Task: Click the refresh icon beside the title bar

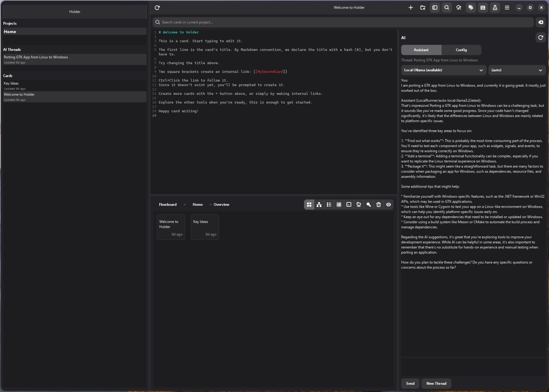Action: point(157,8)
